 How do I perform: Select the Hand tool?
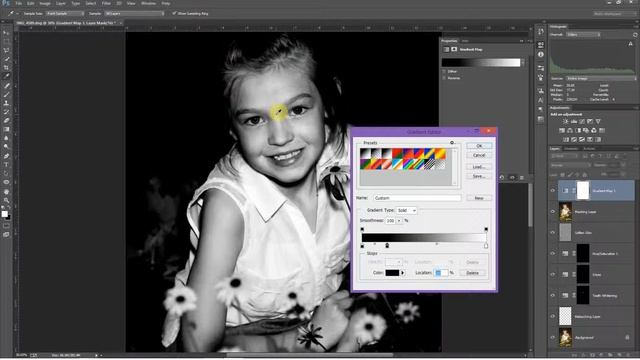(6, 191)
